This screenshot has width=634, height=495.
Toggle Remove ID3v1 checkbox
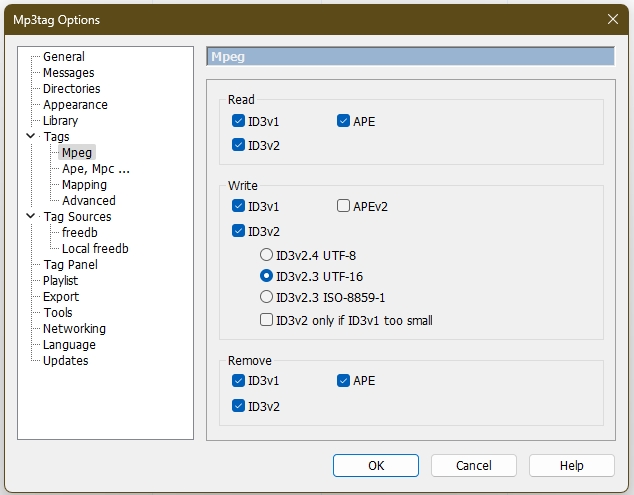pos(238,381)
